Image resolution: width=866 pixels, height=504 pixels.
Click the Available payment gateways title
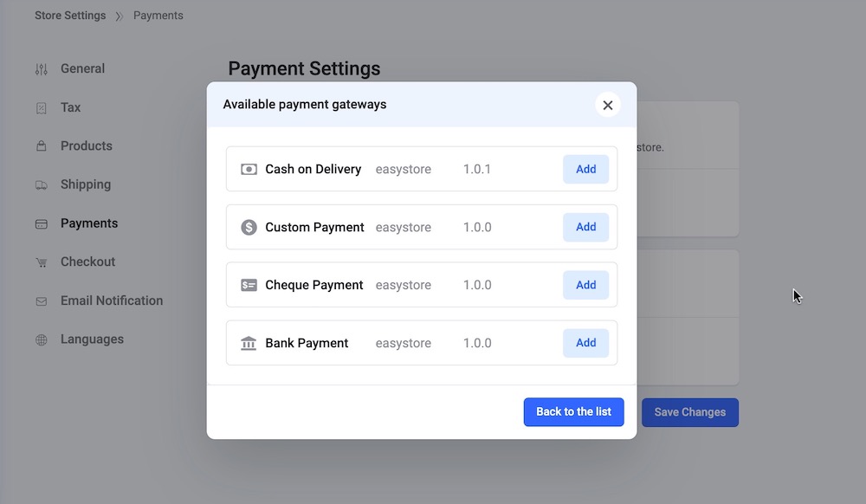[x=304, y=104]
